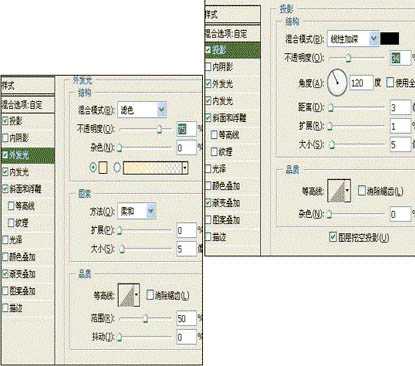The height and width of the screenshot is (366, 415).
Task: Toggle 外发光 checkbox in Drop Shadow dialog list
Action: 208,84
